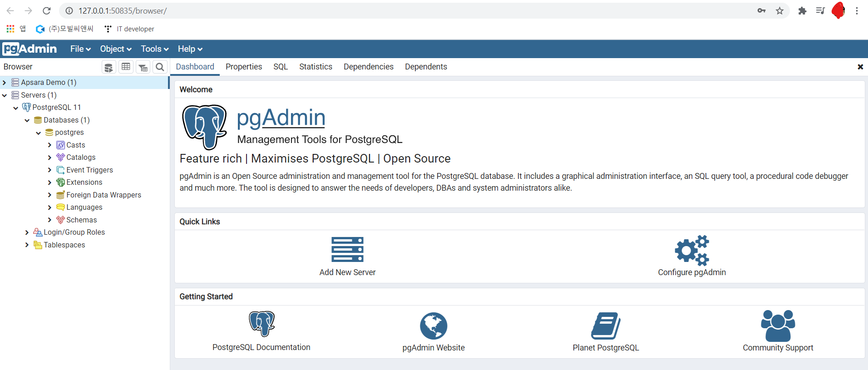Collapse the PostgreSQL 11 server node
Image resolution: width=868 pixels, height=370 pixels.
pos(15,108)
